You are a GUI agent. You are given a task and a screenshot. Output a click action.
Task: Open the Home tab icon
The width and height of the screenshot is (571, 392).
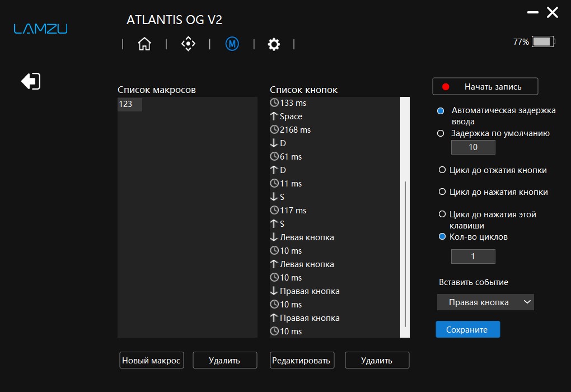[x=144, y=44]
